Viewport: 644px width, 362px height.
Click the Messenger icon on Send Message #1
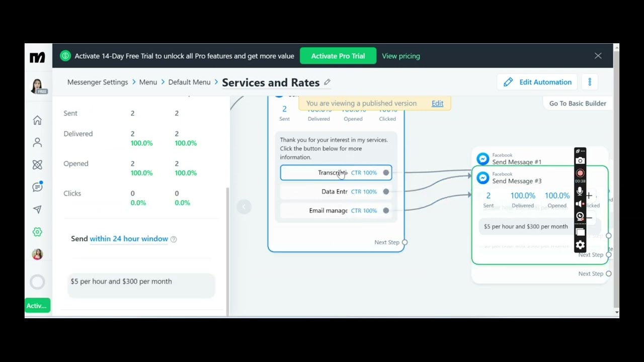pyautogui.click(x=483, y=159)
